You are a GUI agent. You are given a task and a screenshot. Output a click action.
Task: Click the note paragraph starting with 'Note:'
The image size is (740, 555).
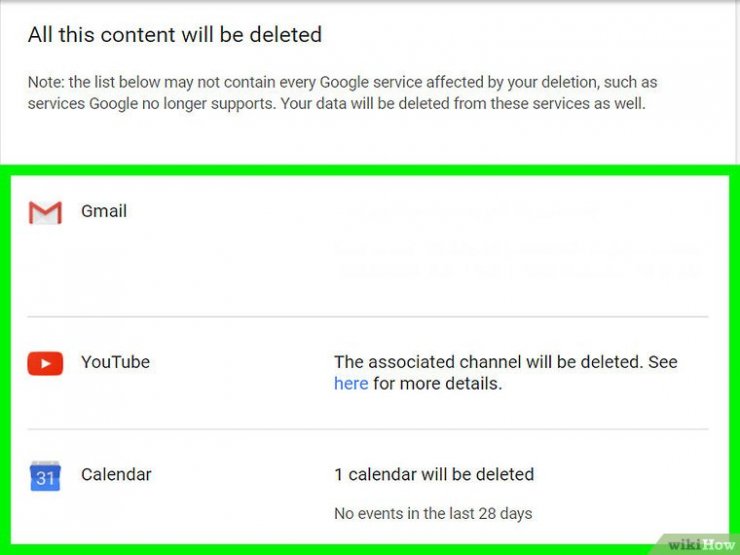pos(342,91)
